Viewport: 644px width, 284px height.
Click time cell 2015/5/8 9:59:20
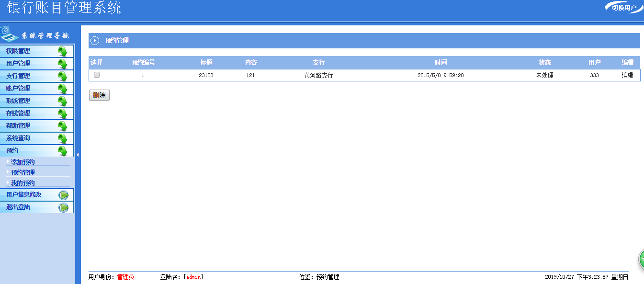[441, 75]
